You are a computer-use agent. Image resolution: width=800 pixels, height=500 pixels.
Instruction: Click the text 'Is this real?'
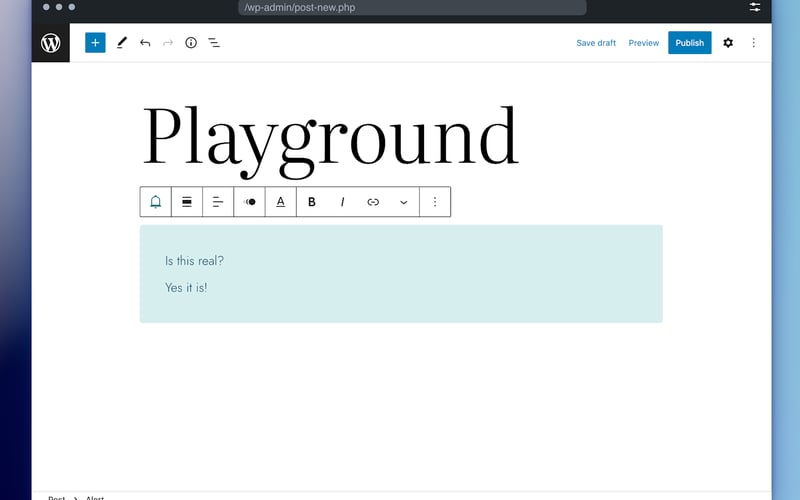click(194, 261)
